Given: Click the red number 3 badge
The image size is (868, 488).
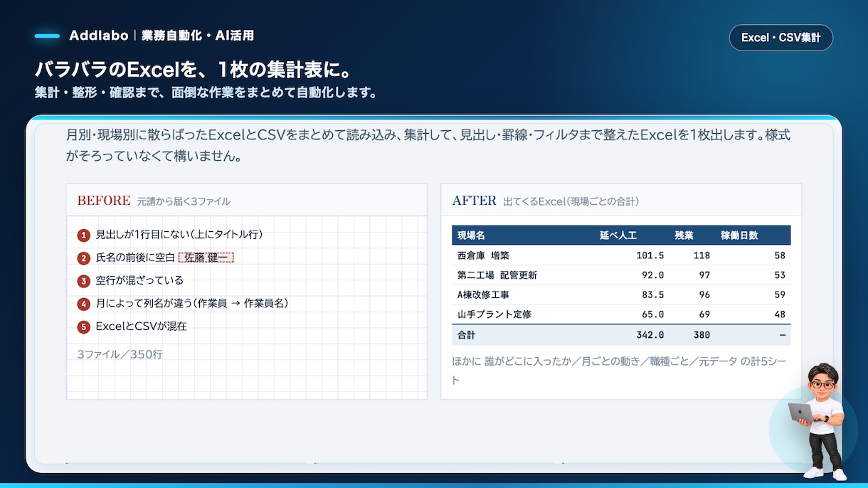Looking at the screenshot, I should click(x=84, y=281).
